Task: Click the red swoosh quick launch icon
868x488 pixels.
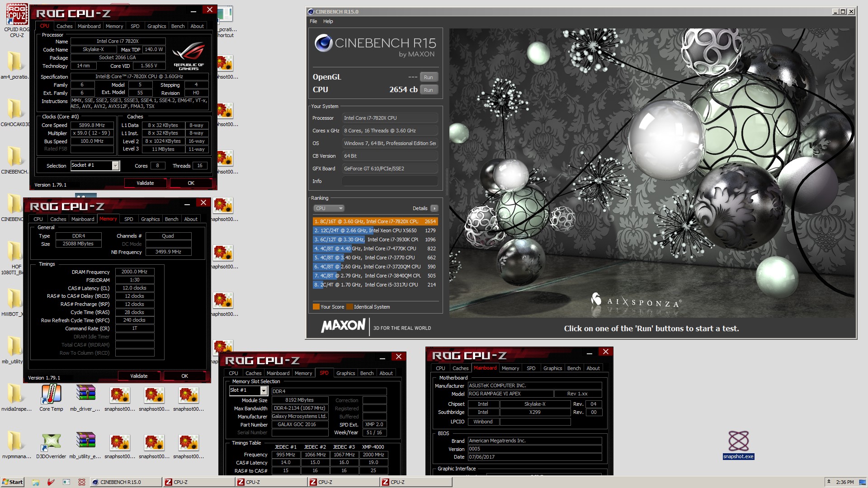Action: 51,482
